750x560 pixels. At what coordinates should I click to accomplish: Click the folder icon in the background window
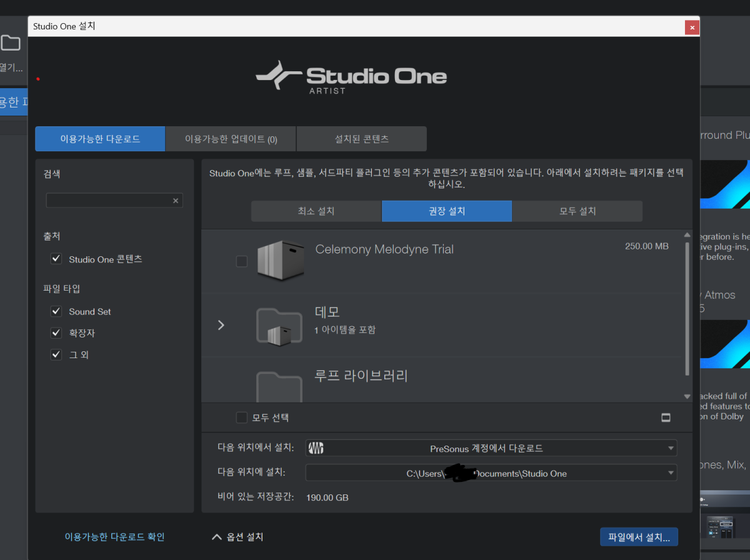10,42
